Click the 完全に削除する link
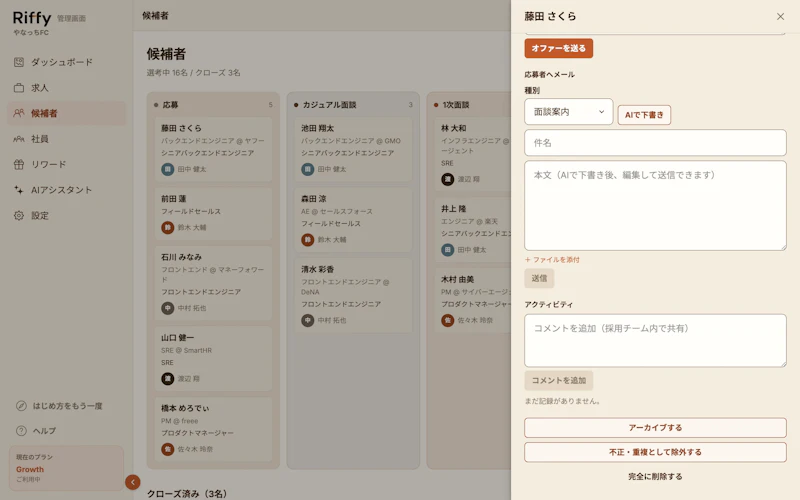 coord(655,477)
